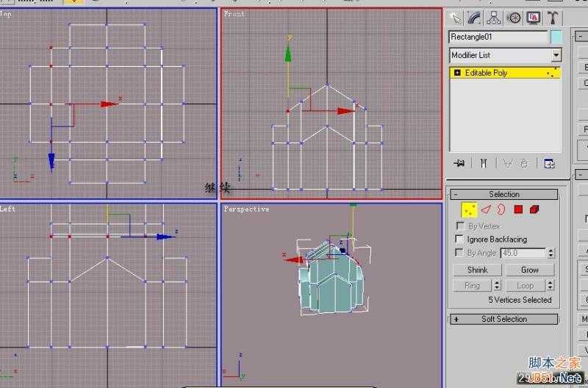Select Vertex sub-object level icon
The image size is (588, 388).
pyautogui.click(x=469, y=210)
